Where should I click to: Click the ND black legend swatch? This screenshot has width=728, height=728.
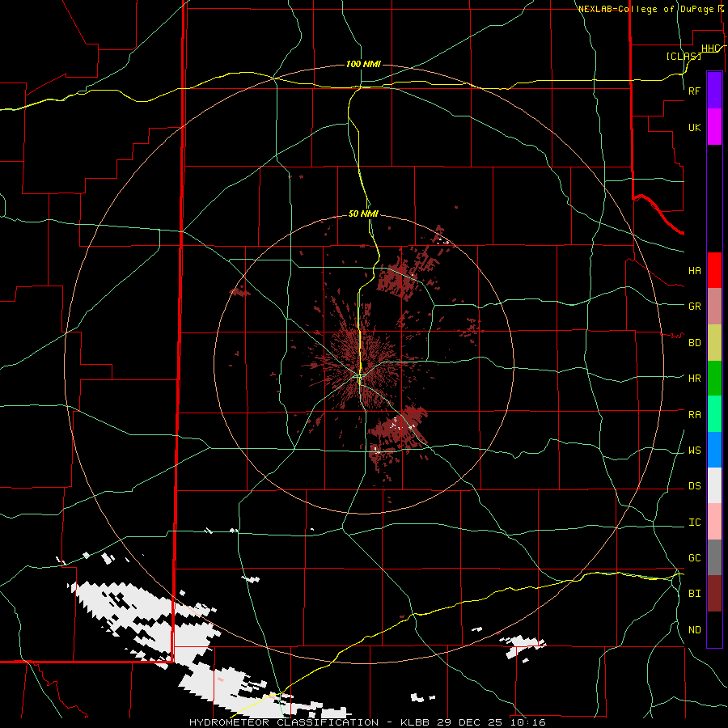tap(714, 629)
